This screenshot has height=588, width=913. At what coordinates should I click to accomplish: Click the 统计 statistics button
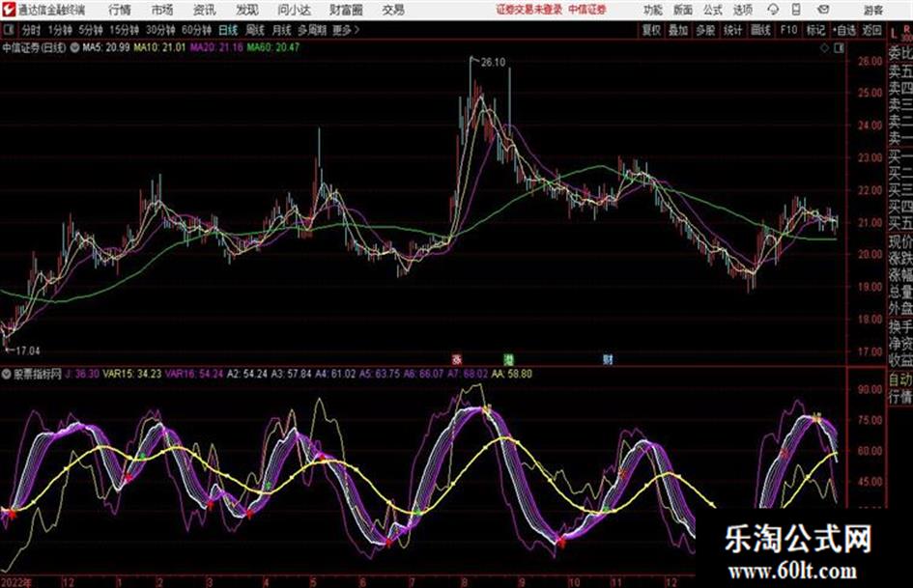coord(732,30)
